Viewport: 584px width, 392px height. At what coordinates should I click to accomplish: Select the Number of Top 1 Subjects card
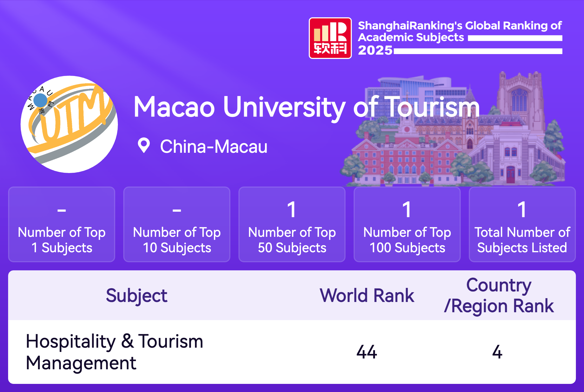62,224
